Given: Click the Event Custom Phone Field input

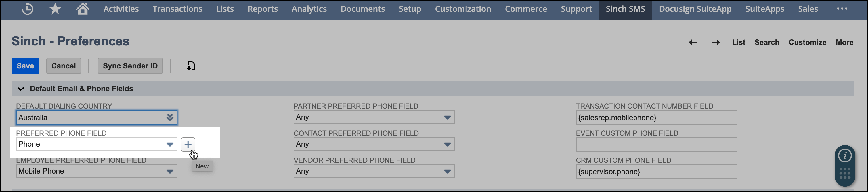Looking at the screenshot, I should click(x=656, y=145).
